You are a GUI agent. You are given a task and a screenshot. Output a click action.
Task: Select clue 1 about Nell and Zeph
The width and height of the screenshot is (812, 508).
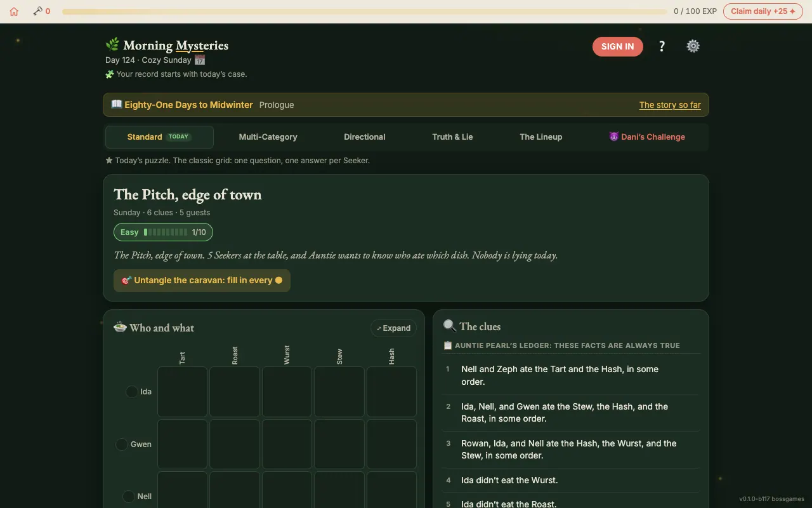pyautogui.click(x=571, y=375)
